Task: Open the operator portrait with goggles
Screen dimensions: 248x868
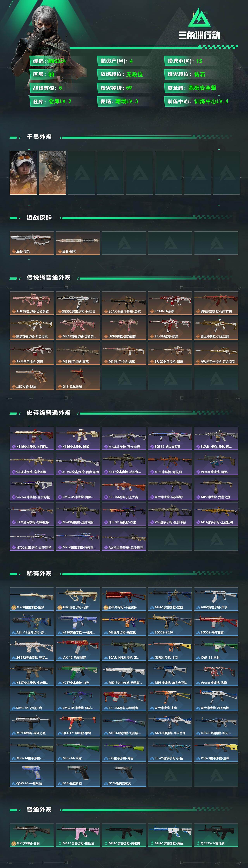Action: 23,173
